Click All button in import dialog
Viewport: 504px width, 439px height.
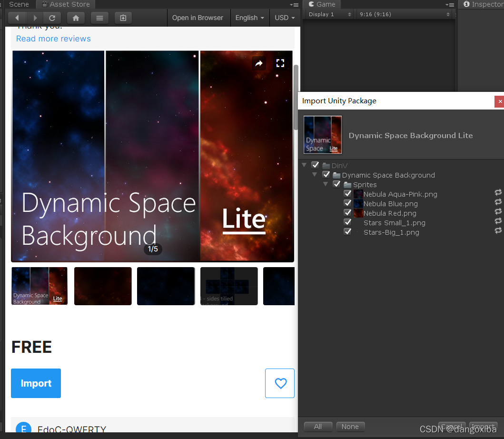pos(318,427)
